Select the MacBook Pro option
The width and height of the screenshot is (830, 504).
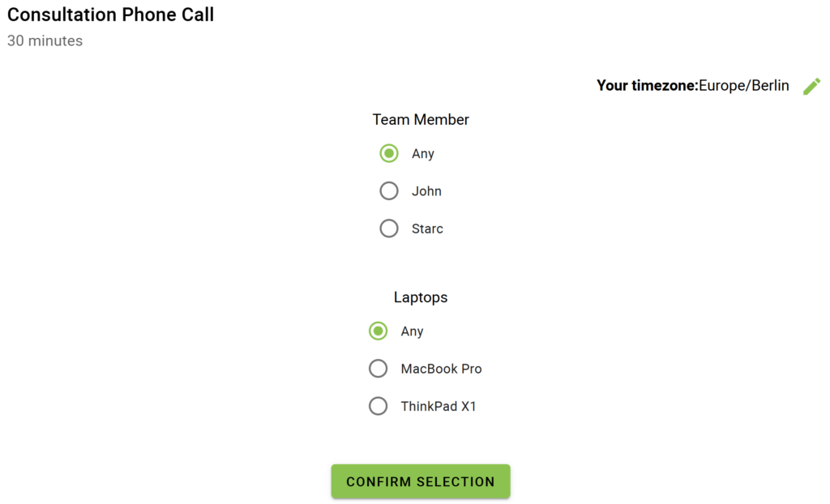tap(379, 369)
